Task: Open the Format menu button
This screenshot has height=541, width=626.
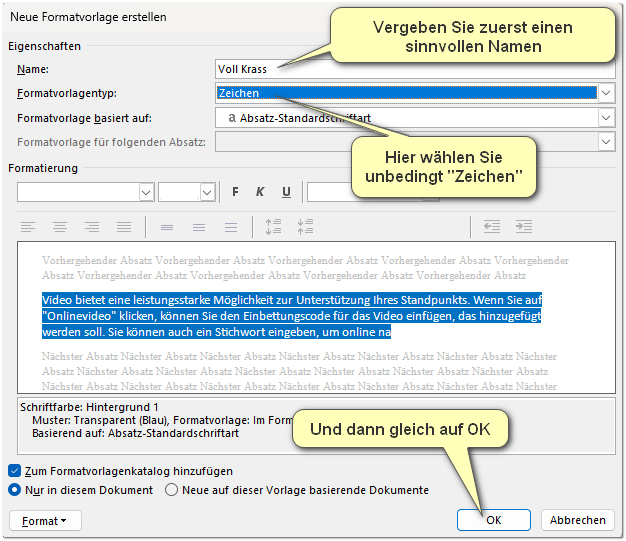Action: 44,520
